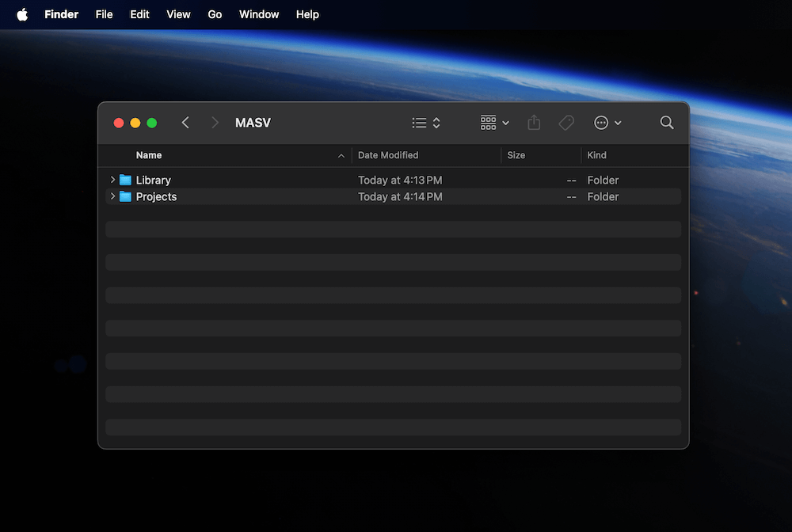Select the Projects folder name
792x532 pixels.
tap(156, 197)
